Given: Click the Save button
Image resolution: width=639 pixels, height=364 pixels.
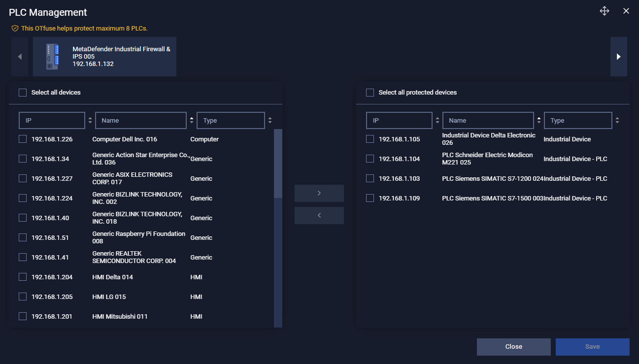Looking at the screenshot, I should coord(593,347).
